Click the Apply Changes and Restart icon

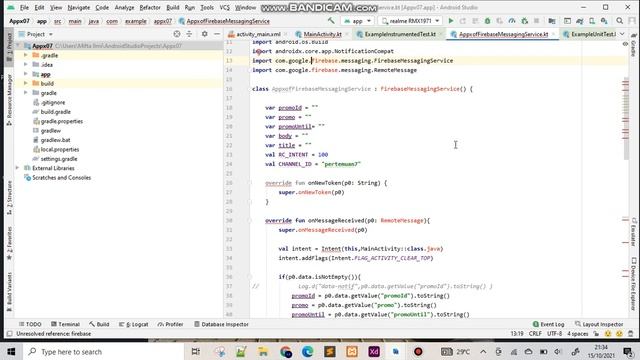tap(462, 21)
